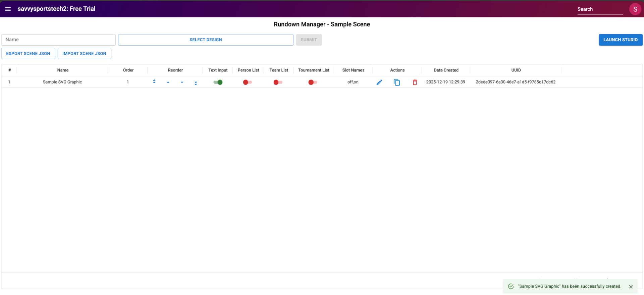The height and width of the screenshot is (295, 644).
Task: Click the Search field in header
Action: [x=600, y=9]
